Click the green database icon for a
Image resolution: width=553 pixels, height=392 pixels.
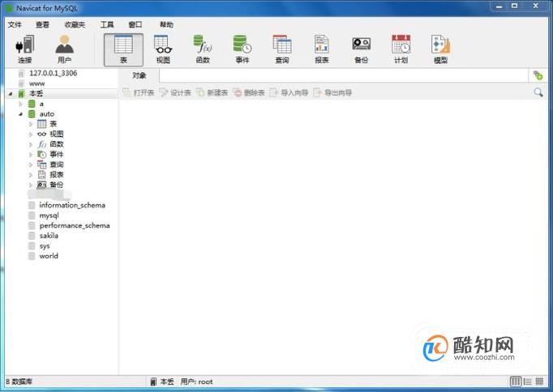(32, 104)
